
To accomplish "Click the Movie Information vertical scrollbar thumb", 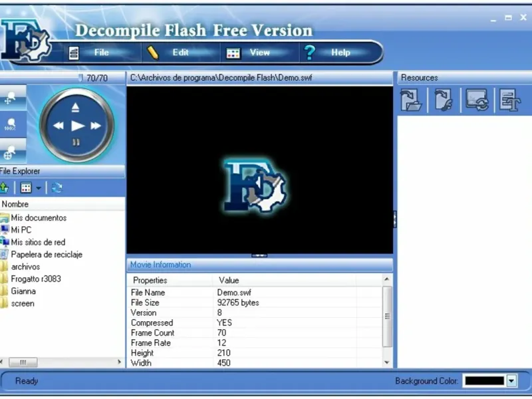I will coord(387,317).
